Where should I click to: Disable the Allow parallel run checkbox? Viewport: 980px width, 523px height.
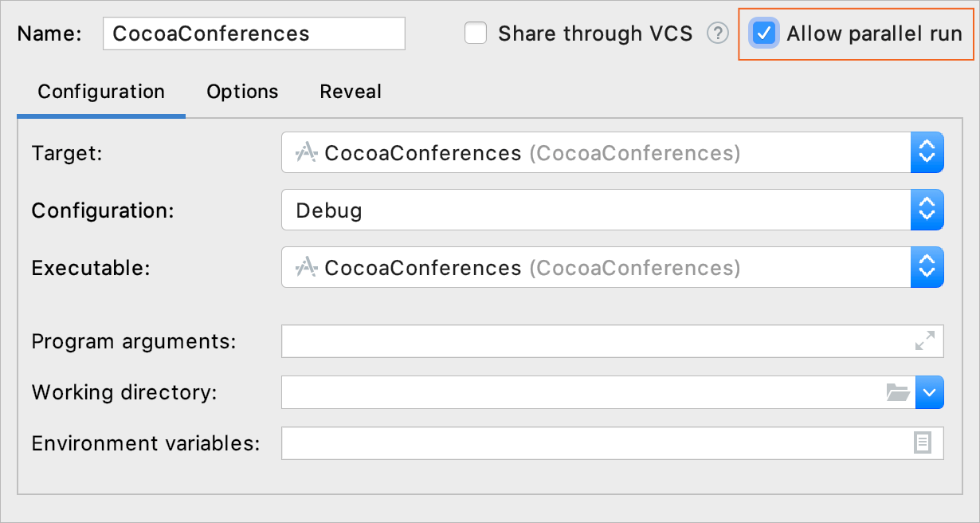point(765,33)
